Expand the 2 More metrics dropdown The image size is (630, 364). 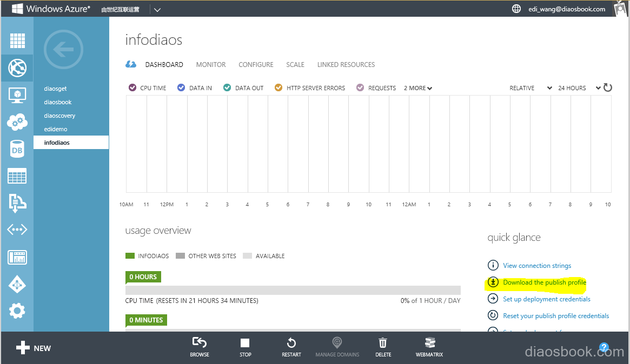point(418,88)
